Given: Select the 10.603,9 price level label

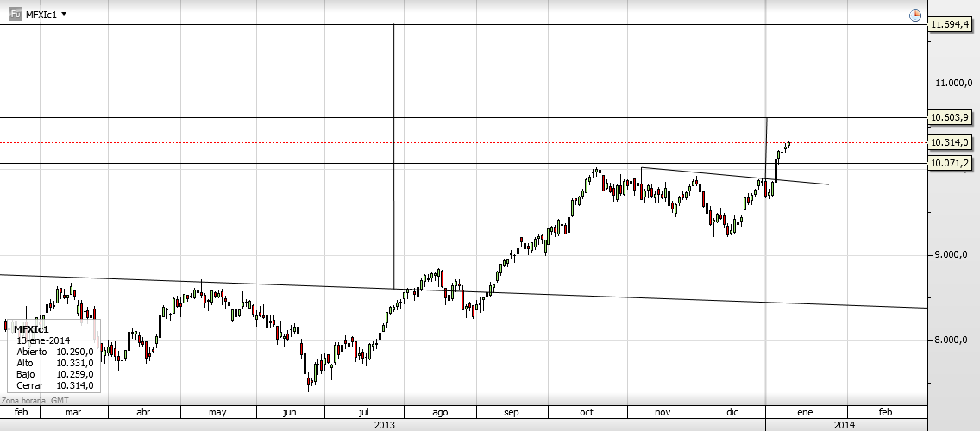Looking at the screenshot, I should point(949,117).
